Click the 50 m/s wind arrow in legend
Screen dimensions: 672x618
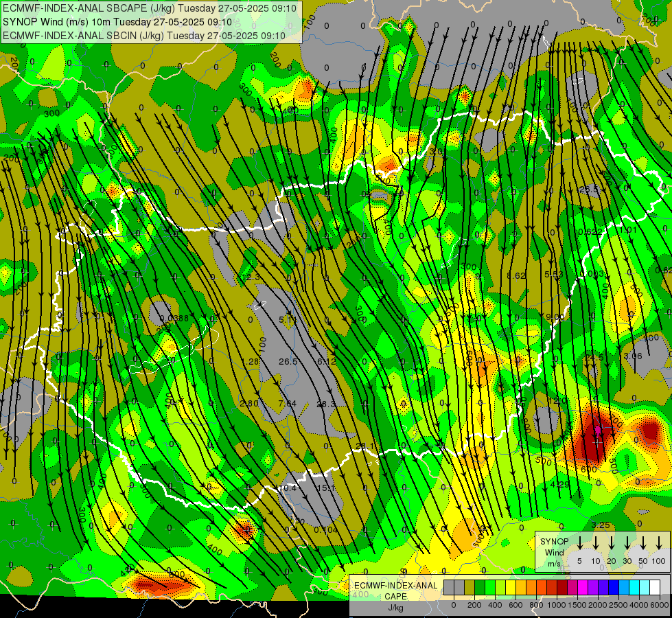[x=643, y=542]
